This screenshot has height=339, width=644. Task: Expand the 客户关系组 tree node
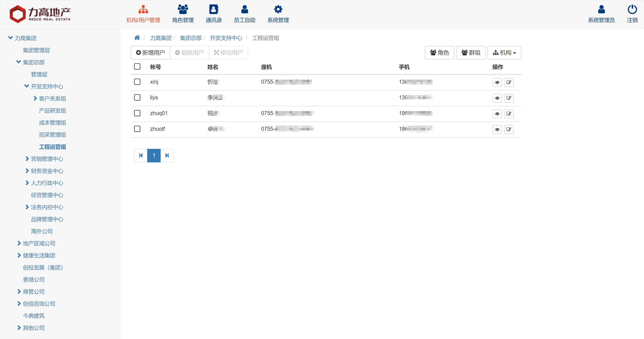(x=35, y=98)
